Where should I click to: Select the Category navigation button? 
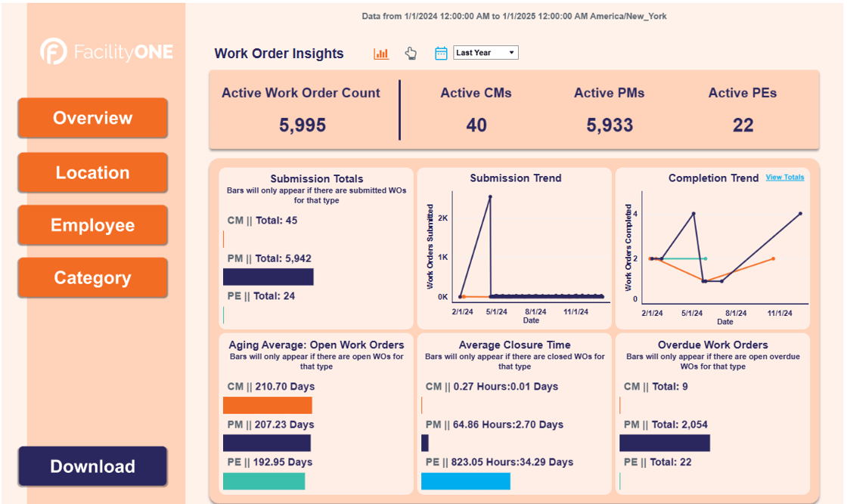pyautogui.click(x=92, y=278)
